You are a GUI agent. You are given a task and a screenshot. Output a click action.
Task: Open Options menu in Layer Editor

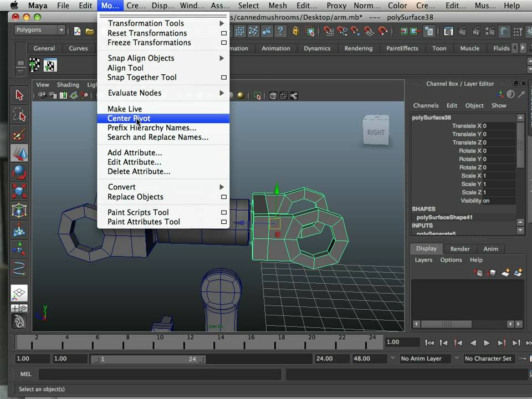point(451,260)
